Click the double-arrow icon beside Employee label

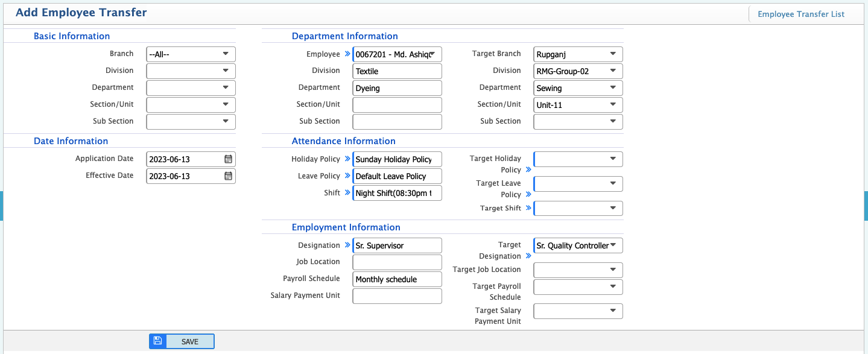(x=347, y=54)
